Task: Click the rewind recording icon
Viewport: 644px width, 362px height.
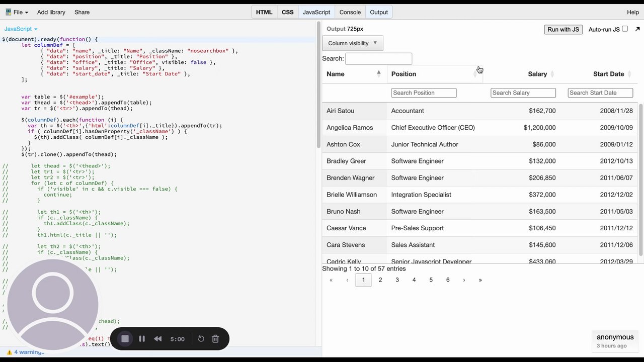Action: pyautogui.click(x=158, y=339)
